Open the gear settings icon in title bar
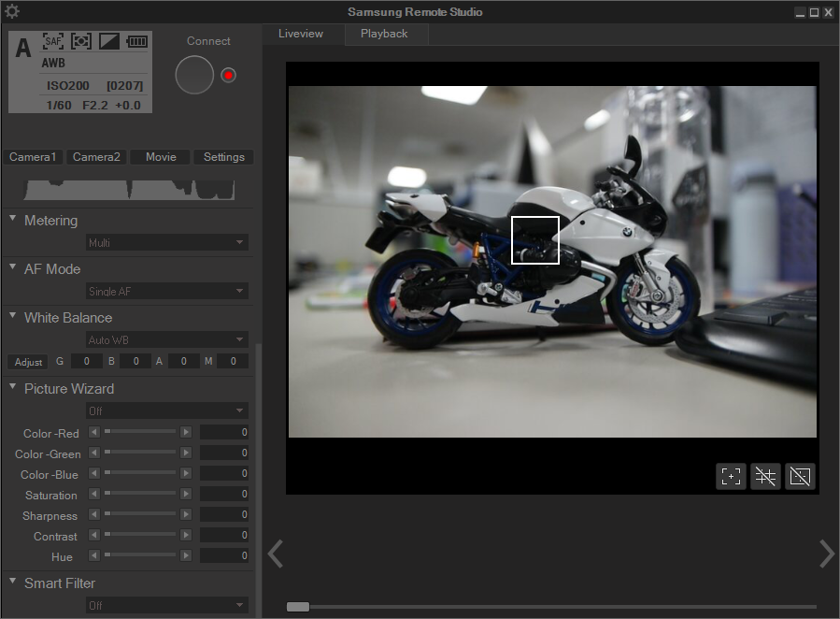The height and width of the screenshot is (619, 840). tap(12, 12)
